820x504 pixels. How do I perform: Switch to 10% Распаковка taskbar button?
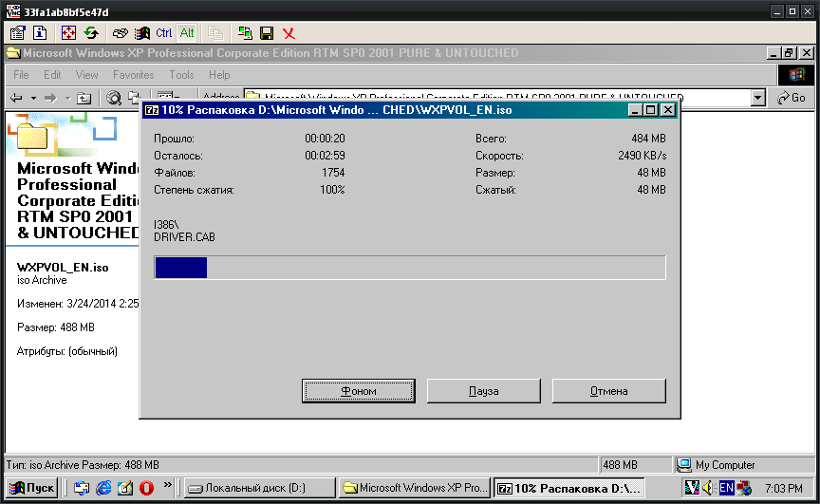[x=569, y=488]
